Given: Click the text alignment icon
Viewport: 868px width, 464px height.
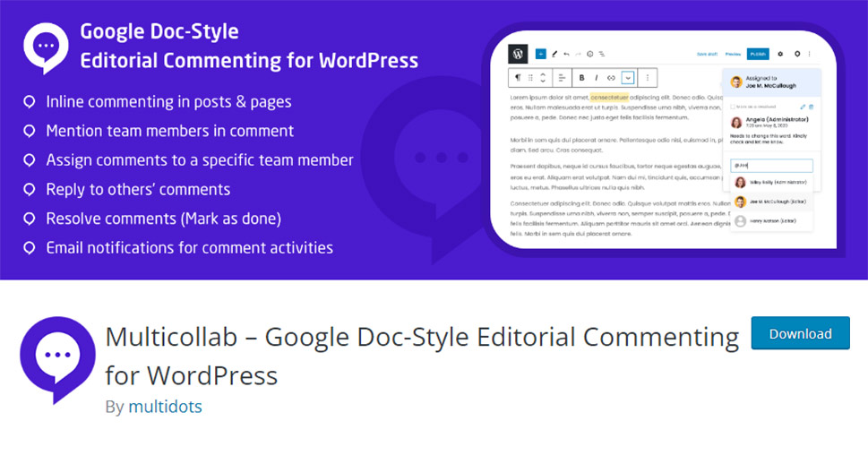Looking at the screenshot, I should pyautogui.click(x=562, y=78).
